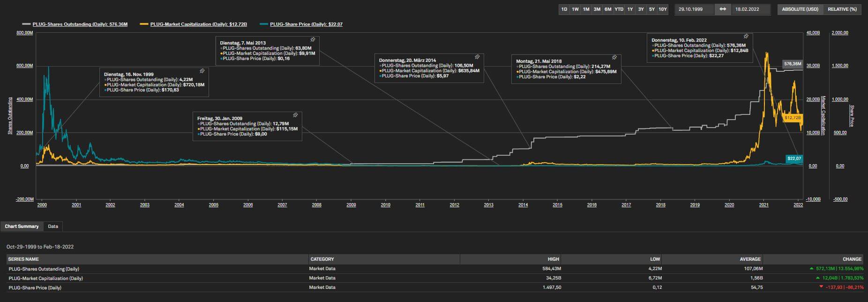Click the PLUG-Share Price (Daily) table row name
This screenshot has width=868, height=302.
(35, 287)
